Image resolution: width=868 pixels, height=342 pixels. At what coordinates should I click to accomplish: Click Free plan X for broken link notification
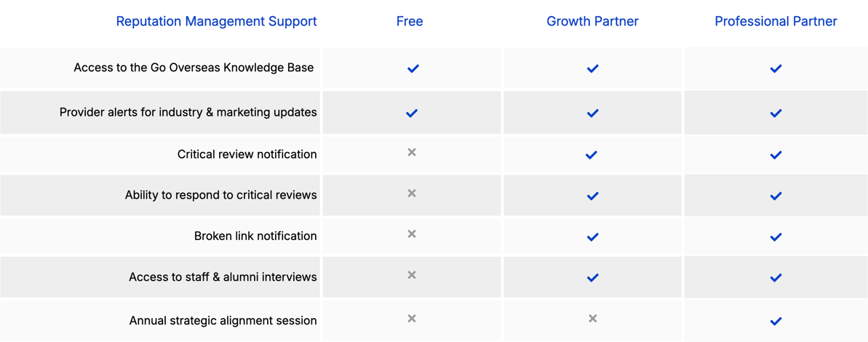click(412, 234)
